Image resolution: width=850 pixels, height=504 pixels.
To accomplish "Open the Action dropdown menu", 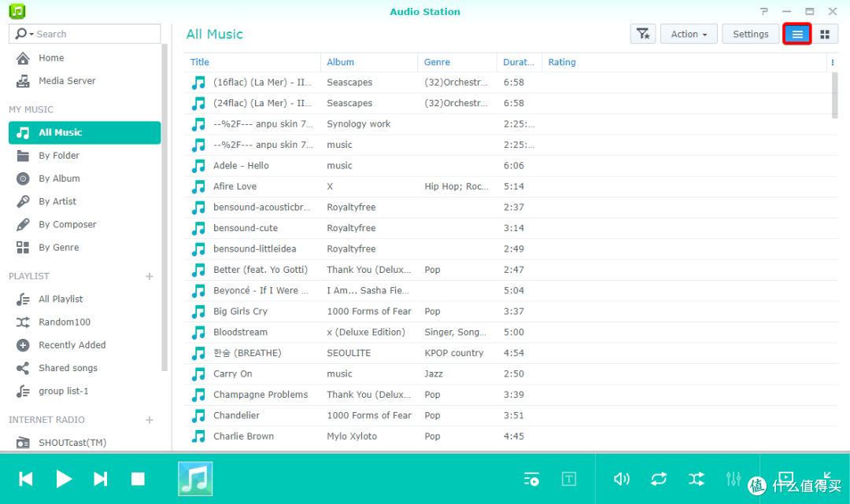I will pos(689,34).
